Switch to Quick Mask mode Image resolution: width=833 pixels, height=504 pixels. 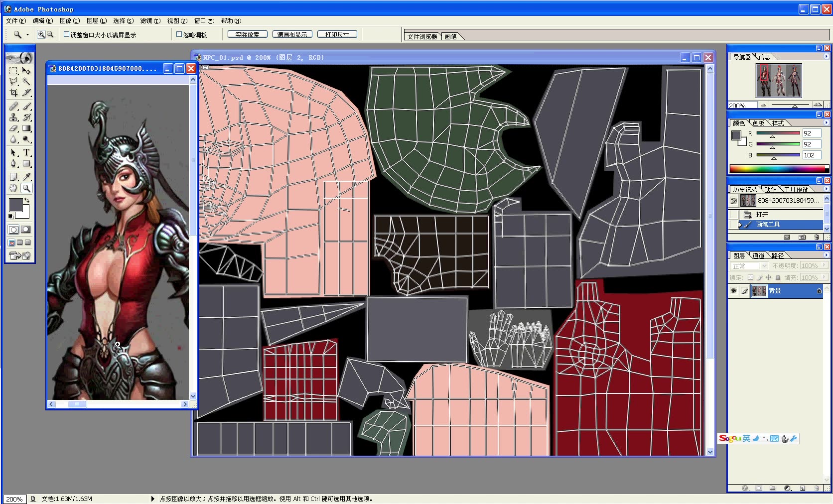click(x=25, y=230)
